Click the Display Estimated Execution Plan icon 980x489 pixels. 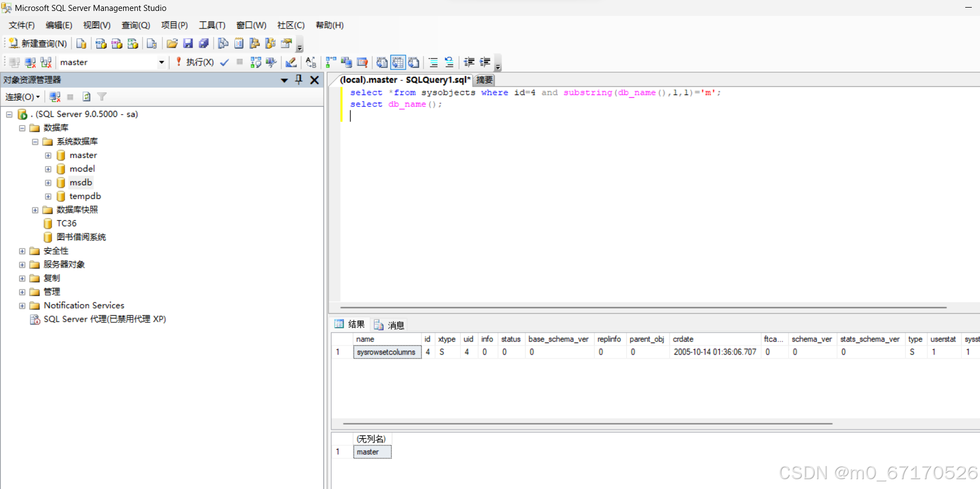coord(255,62)
